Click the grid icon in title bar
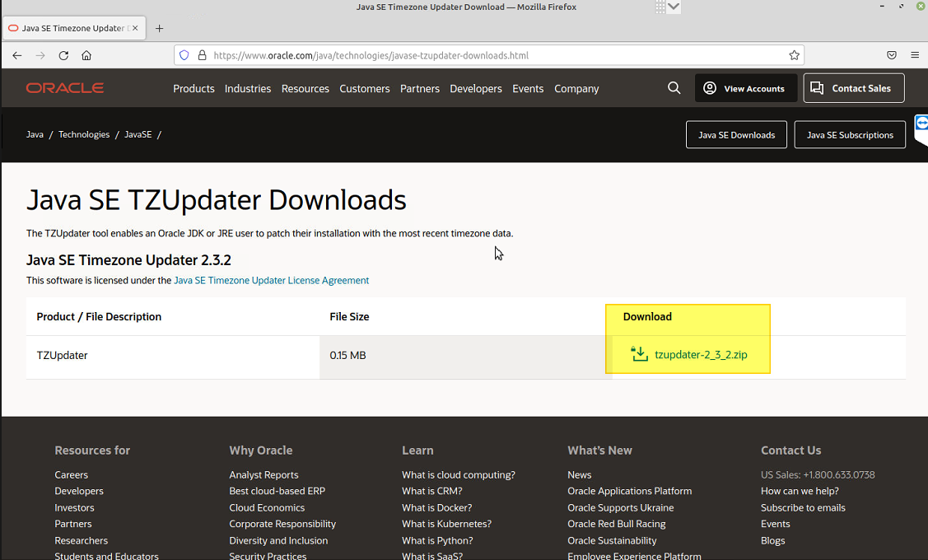 click(660, 7)
